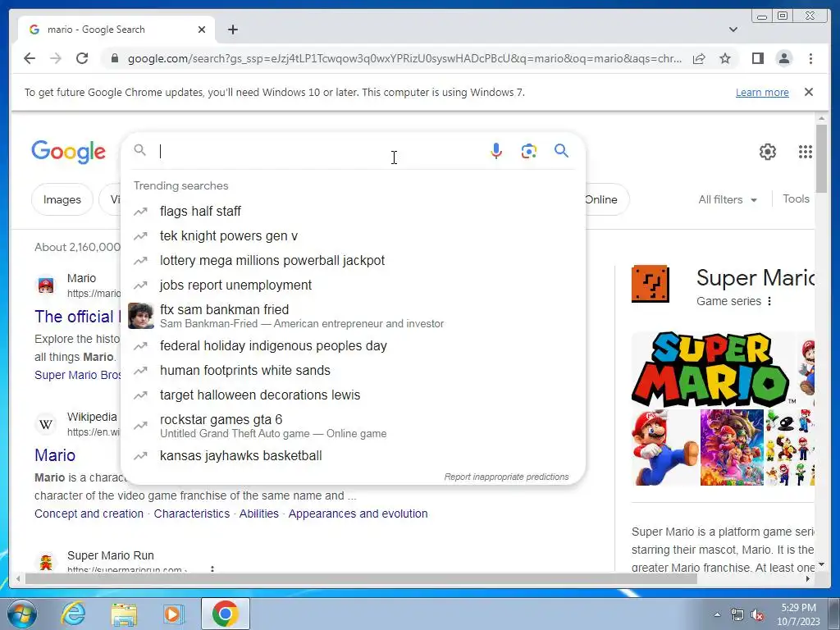Viewport: 840px width, 630px height.
Task: Open Wikipedia Mario result title
Action: (x=55, y=455)
